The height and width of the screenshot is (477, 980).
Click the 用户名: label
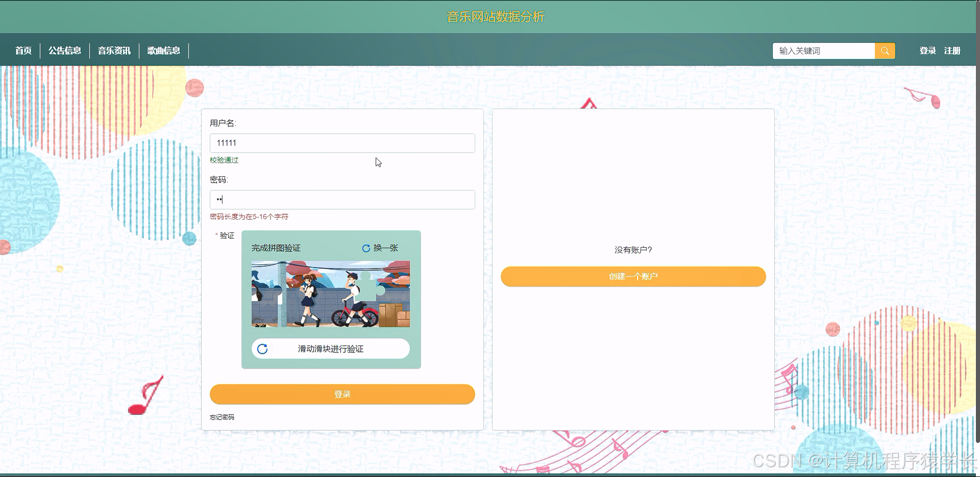point(223,123)
